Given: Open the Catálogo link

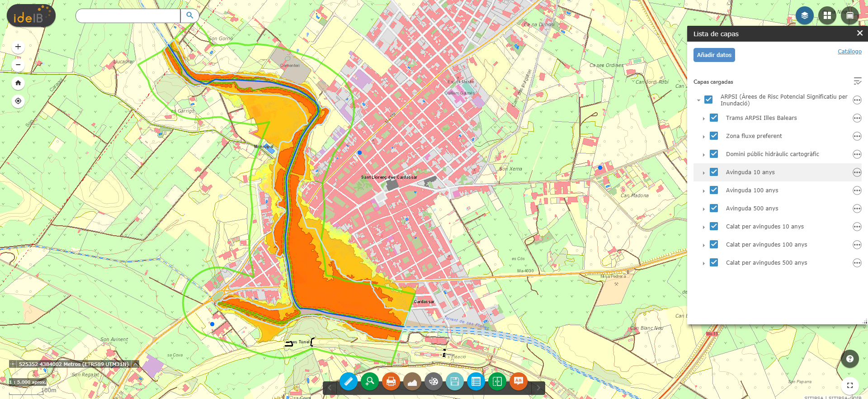Looking at the screenshot, I should (x=849, y=52).
